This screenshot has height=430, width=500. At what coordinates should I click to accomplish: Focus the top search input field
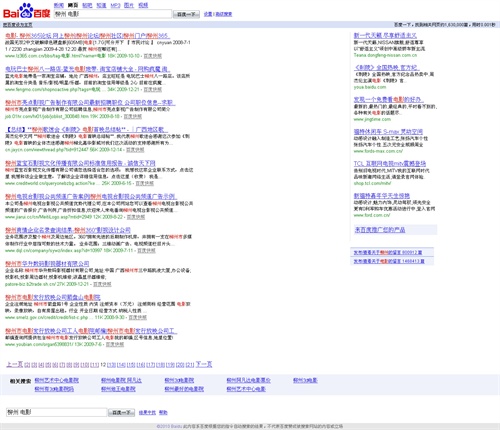(x=113, y=14)
